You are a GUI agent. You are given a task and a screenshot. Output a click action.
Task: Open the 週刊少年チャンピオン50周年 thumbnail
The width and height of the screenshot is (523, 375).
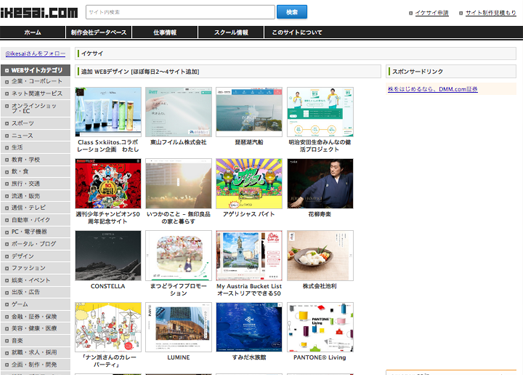[x=108, y=184]
